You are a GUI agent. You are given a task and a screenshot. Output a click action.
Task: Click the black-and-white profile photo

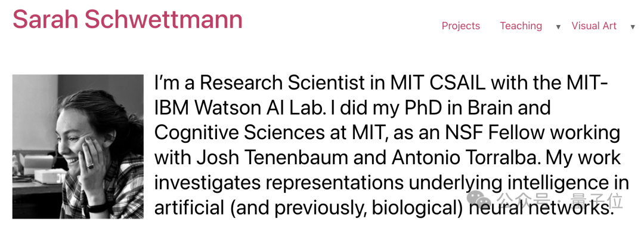point(78,146)
